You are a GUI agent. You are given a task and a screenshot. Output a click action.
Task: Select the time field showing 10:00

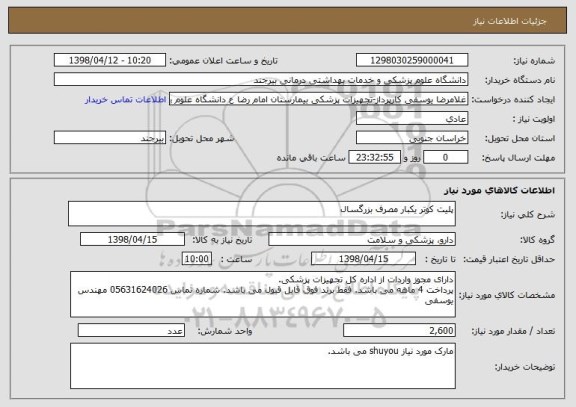[197, 259]
